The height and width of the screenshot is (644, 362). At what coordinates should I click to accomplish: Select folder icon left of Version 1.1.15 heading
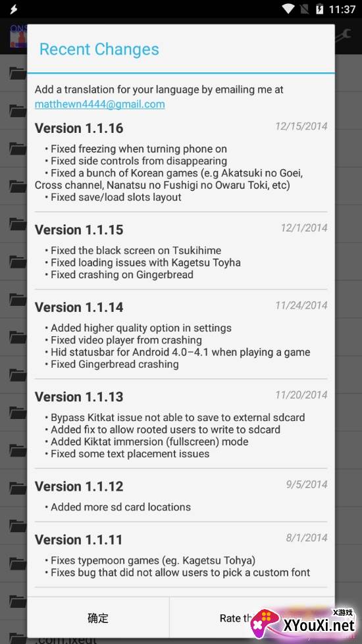[x=18, y=224]
